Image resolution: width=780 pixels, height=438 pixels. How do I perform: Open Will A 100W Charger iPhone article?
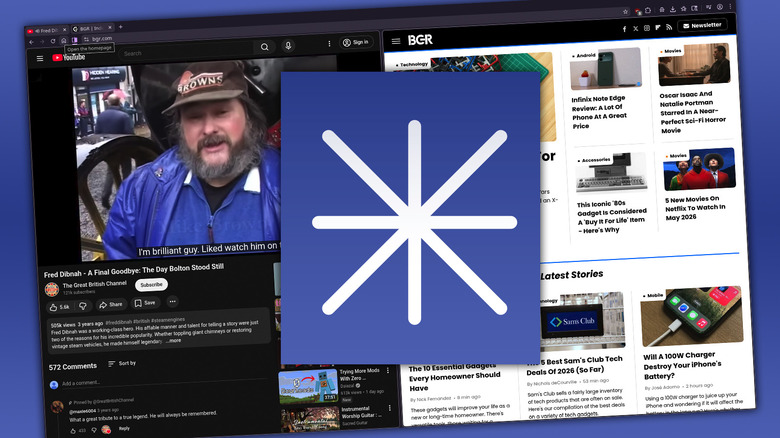(x=682, y=365)
